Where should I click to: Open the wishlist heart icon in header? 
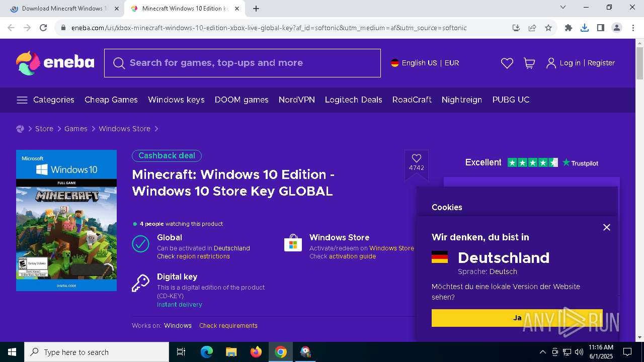(507, 63)
